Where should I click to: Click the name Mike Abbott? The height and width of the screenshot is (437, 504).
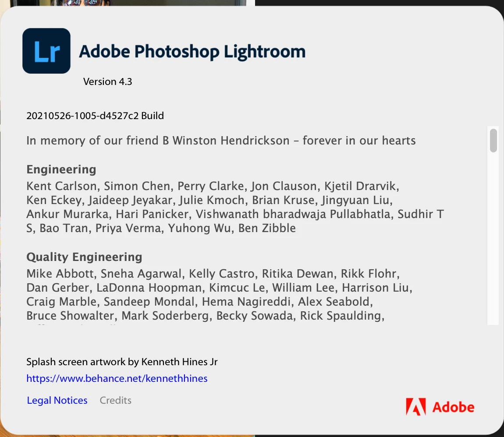[x=60, y=274]
